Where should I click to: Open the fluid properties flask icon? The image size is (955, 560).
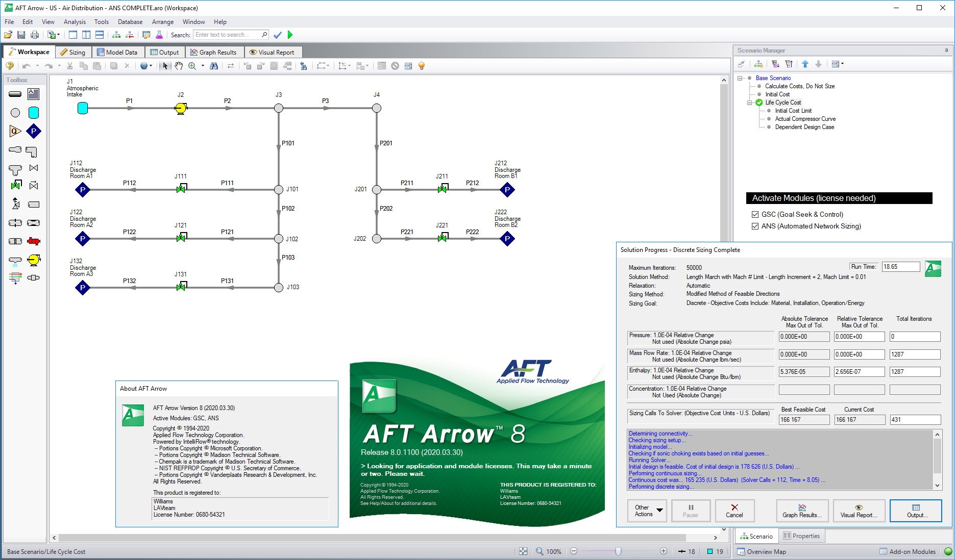pos(159,34)
